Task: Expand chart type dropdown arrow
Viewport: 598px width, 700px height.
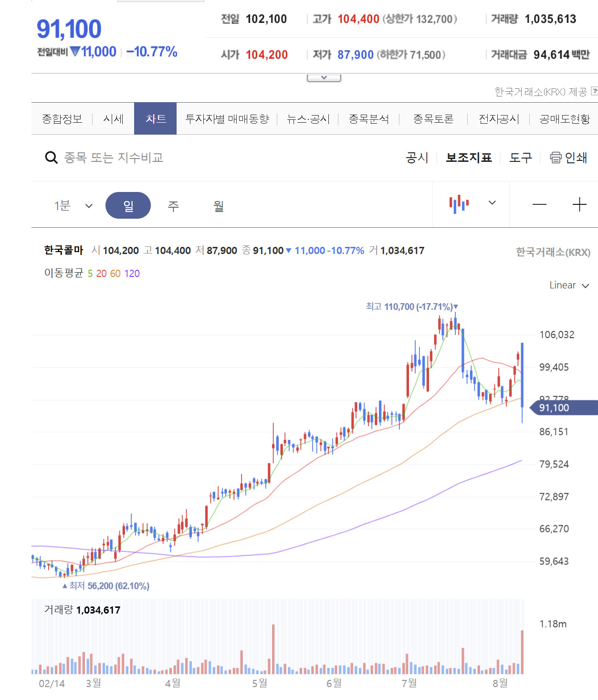Action: tap(492, 203)
